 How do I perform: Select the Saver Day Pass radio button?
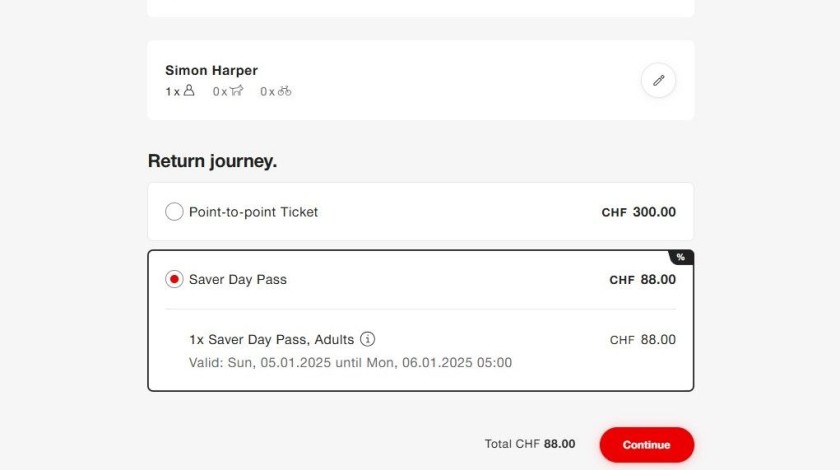point(174,280)
